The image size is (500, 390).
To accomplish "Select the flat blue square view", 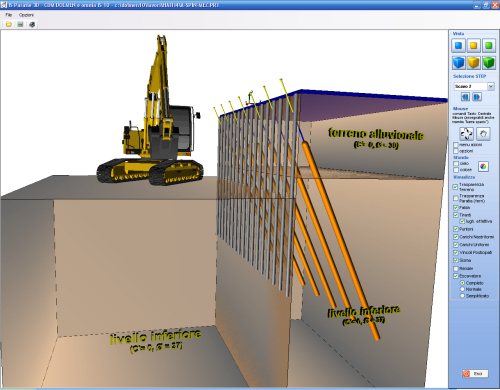I will pos(458,46).
